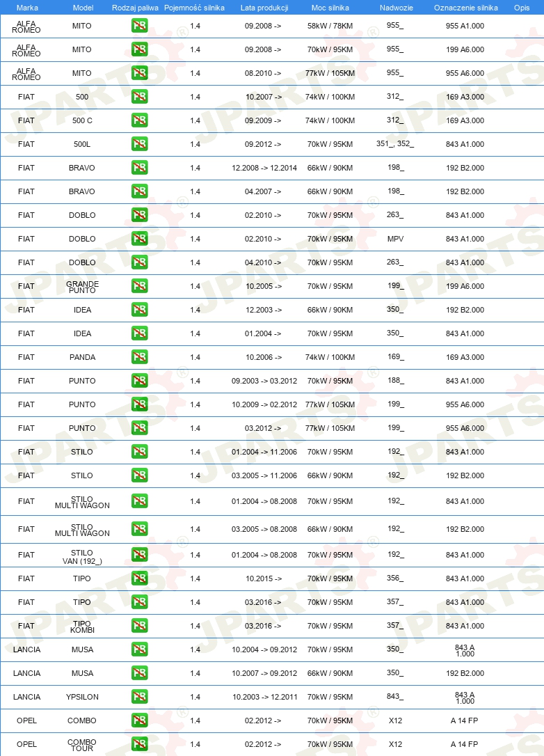Click fuel icon for Musa 10.2007 -> 09.2012
This screenshot has height=756, width=544.
(140, 672)
